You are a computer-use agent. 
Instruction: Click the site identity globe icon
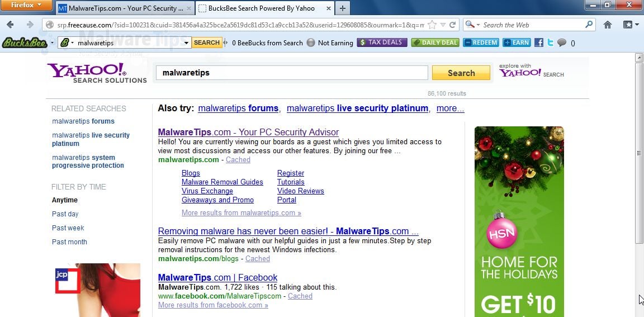click(50, 25)
